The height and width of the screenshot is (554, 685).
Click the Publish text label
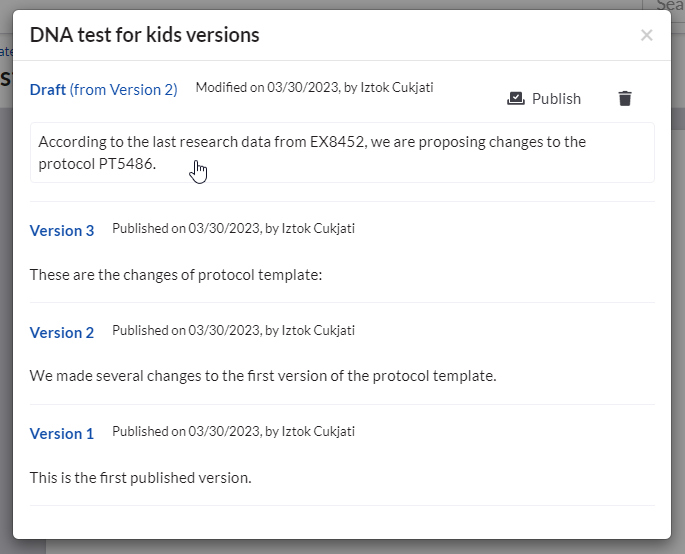556,99
